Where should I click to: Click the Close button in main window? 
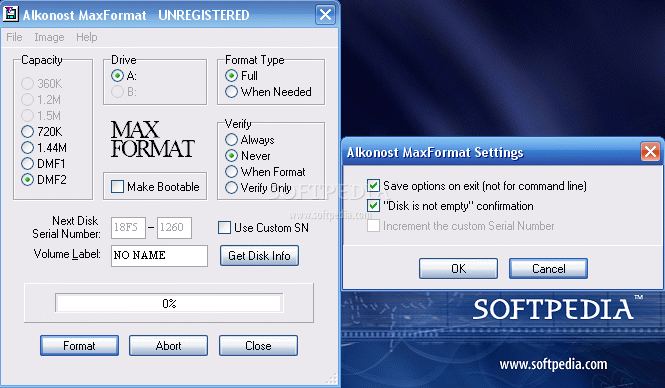(x=258, y=346)
